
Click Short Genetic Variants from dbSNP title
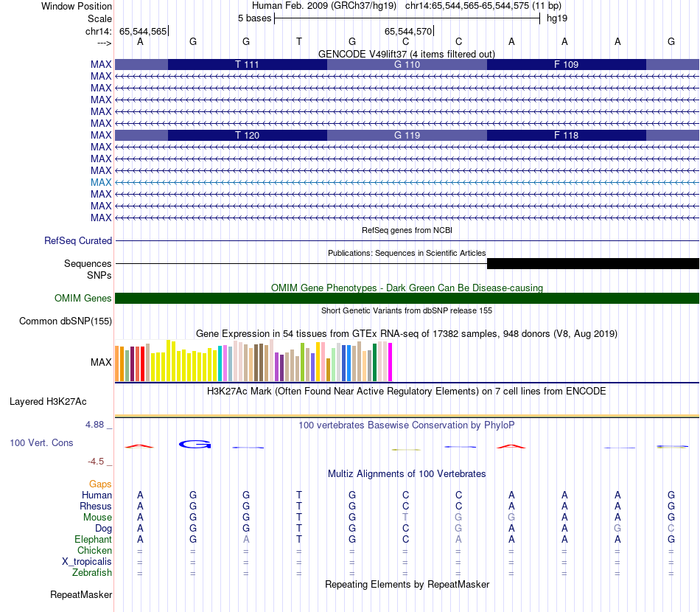point(407,310)
